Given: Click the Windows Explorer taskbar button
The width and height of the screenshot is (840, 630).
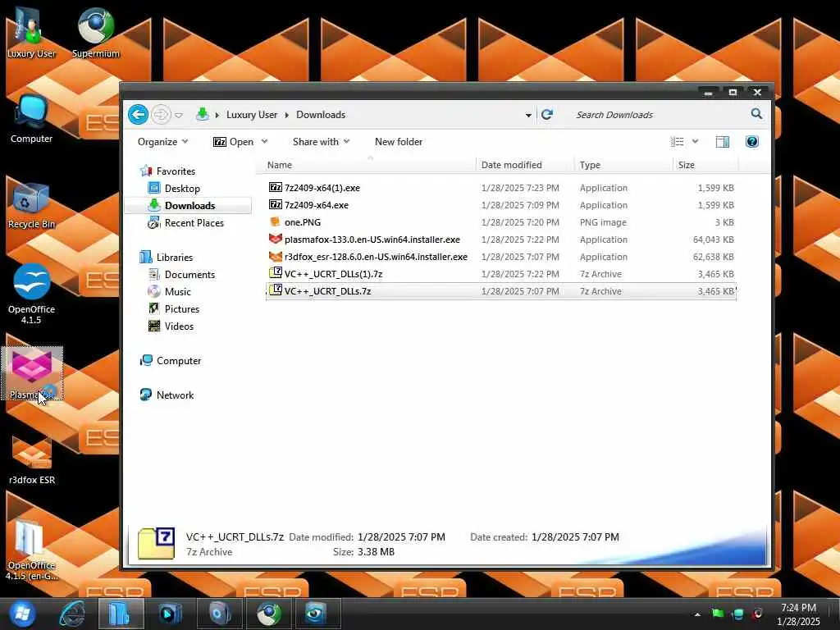Looking at the screenshot, I should (x=121, y=614).
